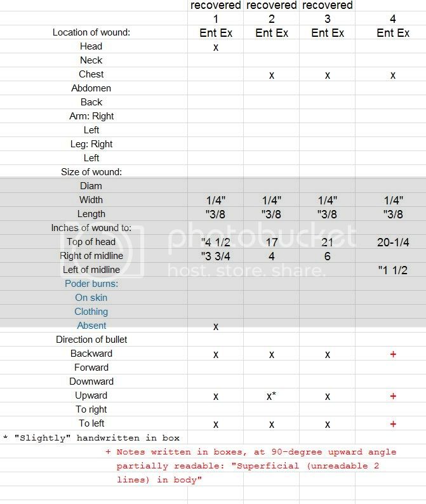426x504 pixels.
Task: Select the cell with value 6 in Right of midline
Action: click(x=328, y=256)
